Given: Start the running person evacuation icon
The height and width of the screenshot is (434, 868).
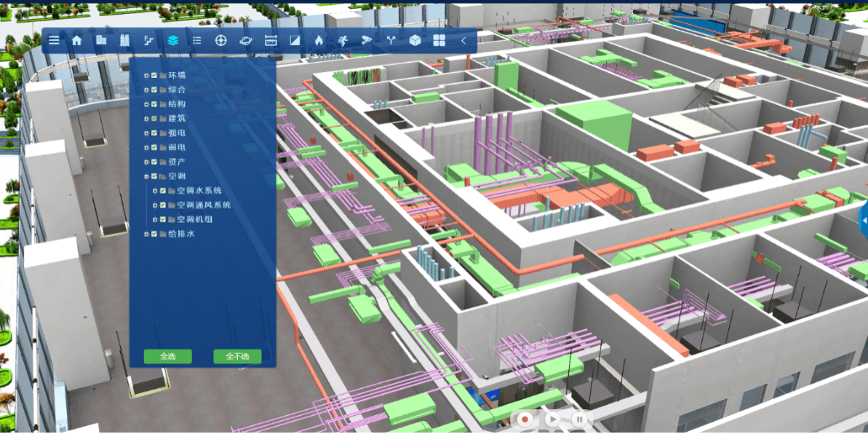Looking at the screenshot, I should [x=343, y=41].
